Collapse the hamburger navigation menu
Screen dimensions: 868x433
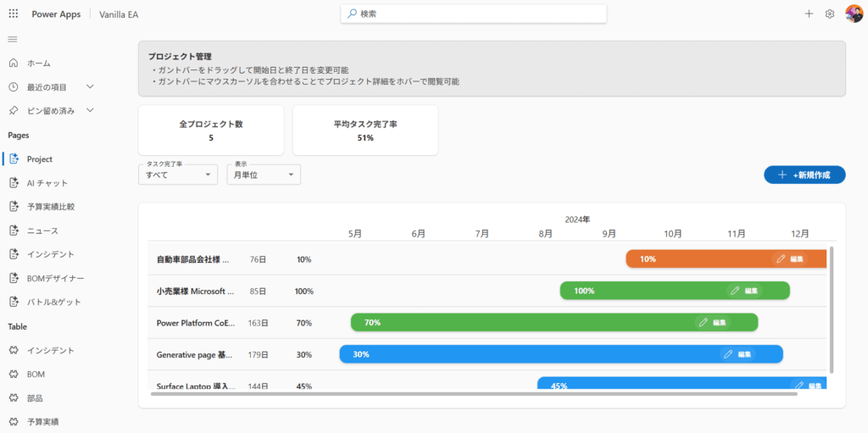click(13, 40)
